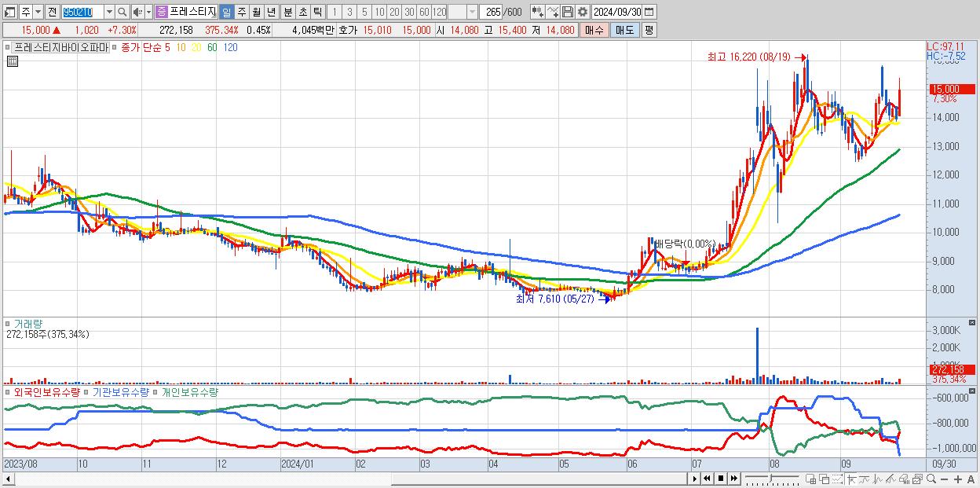Click the date field 2024/09/30
The height and width of the screenshot is (488, 980).
coord(617,12)
